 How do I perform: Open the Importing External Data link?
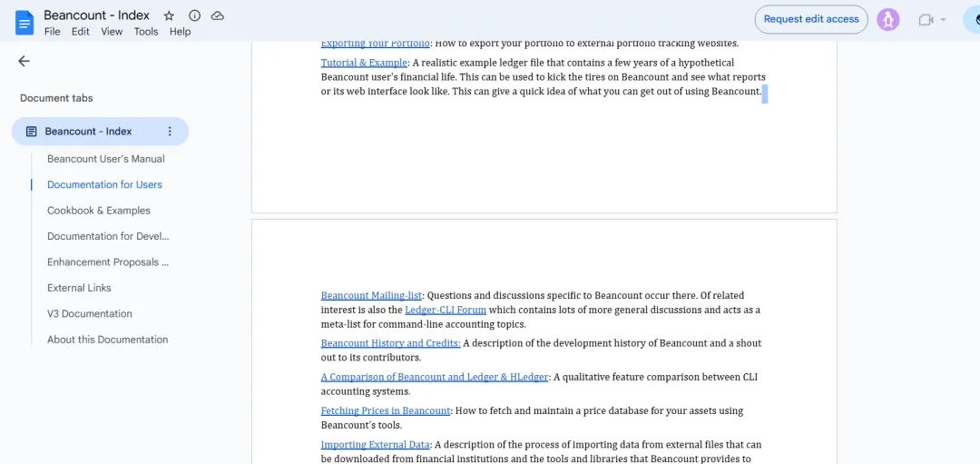pos(375,445)
